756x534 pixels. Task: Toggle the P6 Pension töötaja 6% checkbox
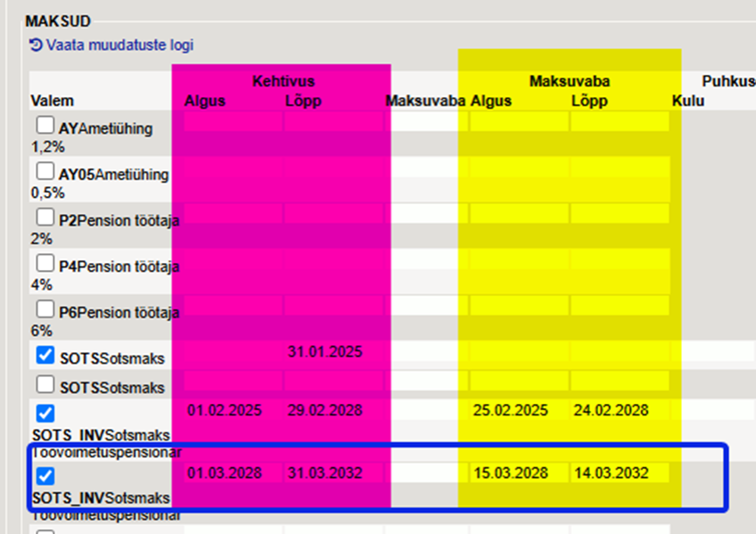pyautogui.click(x=45, y=310)
